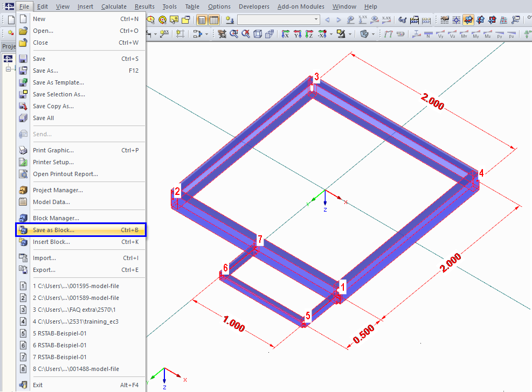Viewport: 532px width, 392px height.
Task: Toggle the Project Navigator list toolbar button
Action: point(202,20)
